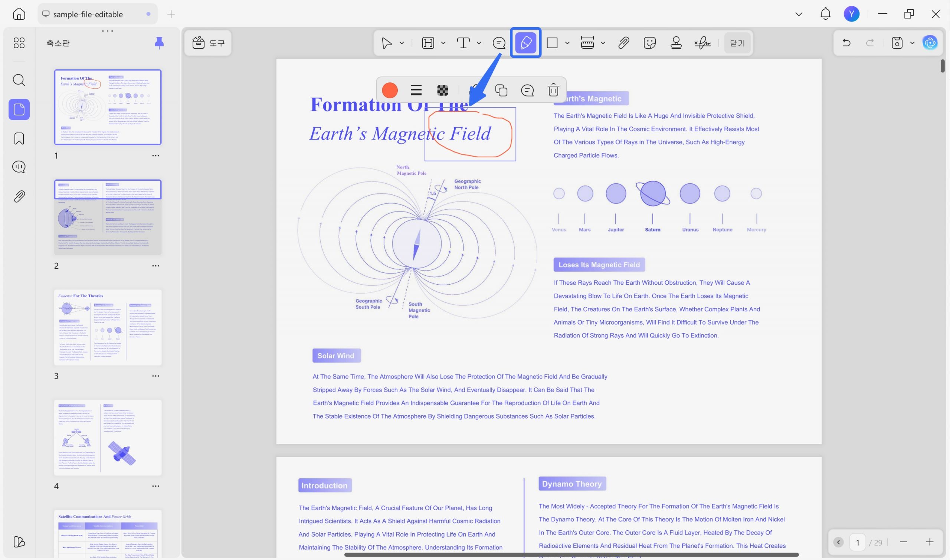Copy the selected drawing annotation
Screen dimensions: 950x560
(x=501, y=90)
